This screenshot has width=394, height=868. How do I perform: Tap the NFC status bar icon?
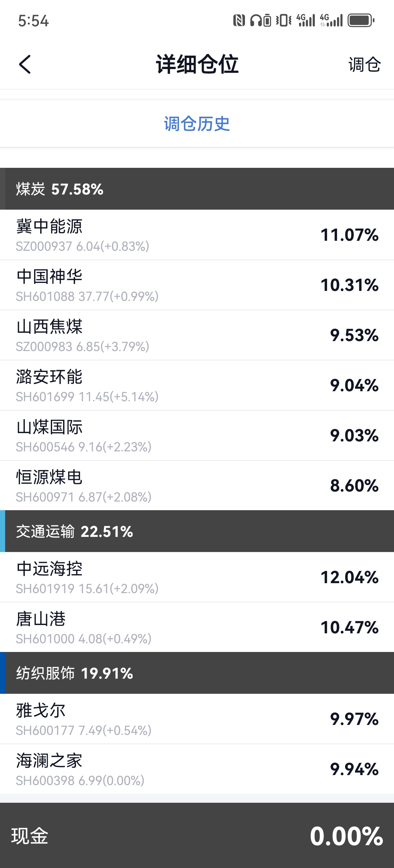coord(239,21)
